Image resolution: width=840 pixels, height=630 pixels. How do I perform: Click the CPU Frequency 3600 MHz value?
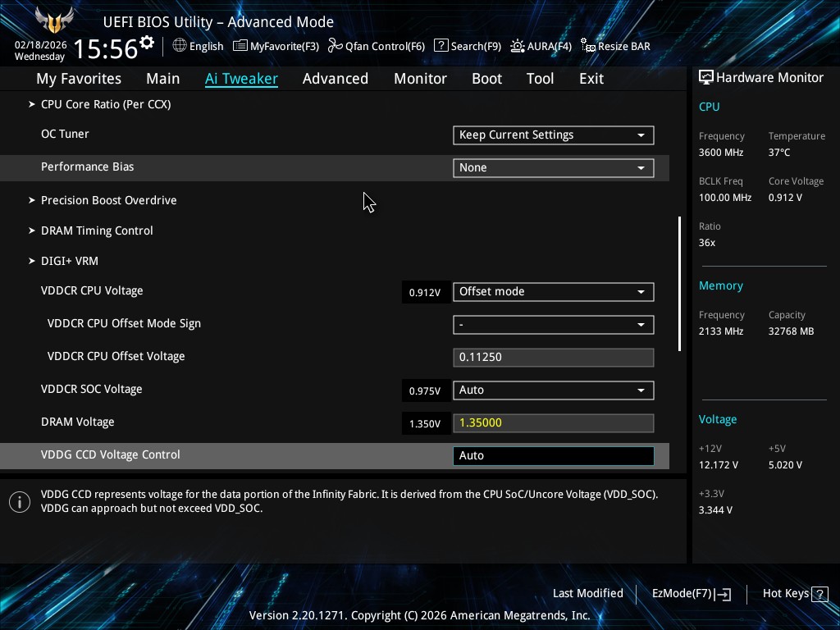[x=720, y=153]
